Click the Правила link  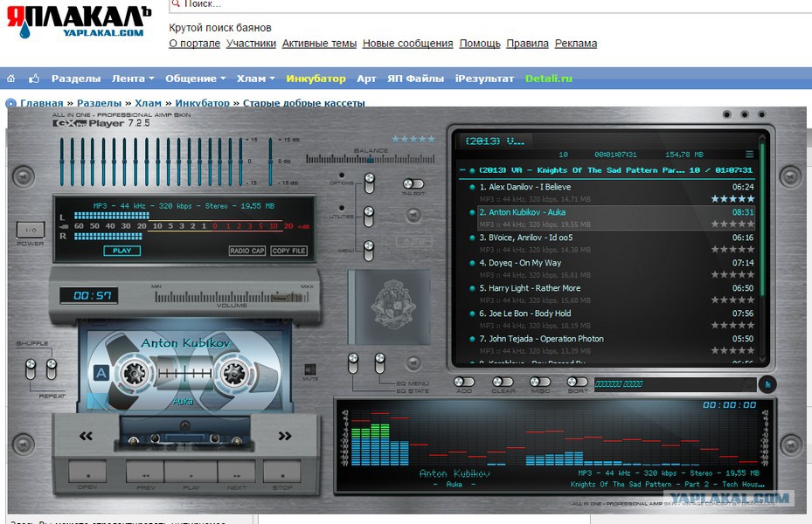pos(527,44)
